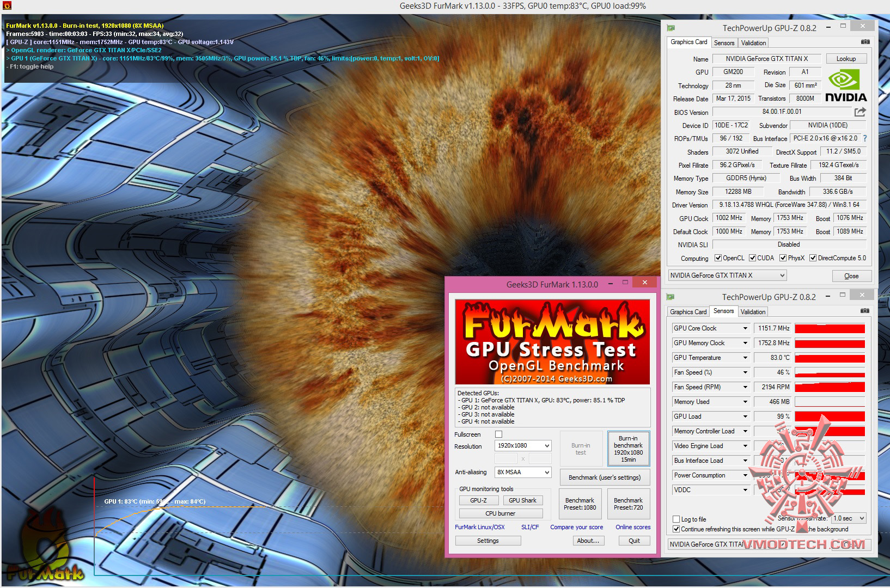Click the FurMark GPU Stress Test banner

[x=552, y=342]
